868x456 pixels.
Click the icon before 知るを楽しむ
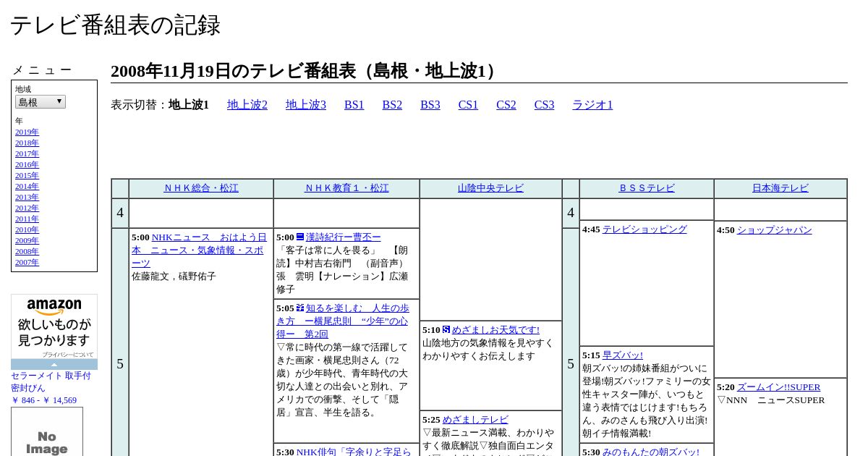[300, 308]
